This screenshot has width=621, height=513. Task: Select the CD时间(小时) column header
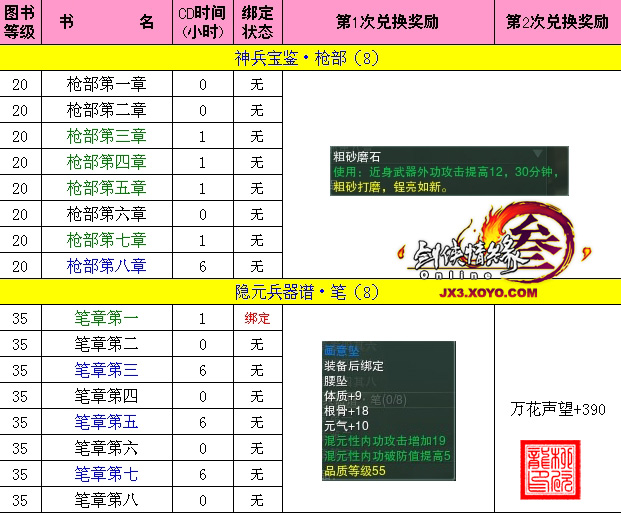[x=203, y=21]
